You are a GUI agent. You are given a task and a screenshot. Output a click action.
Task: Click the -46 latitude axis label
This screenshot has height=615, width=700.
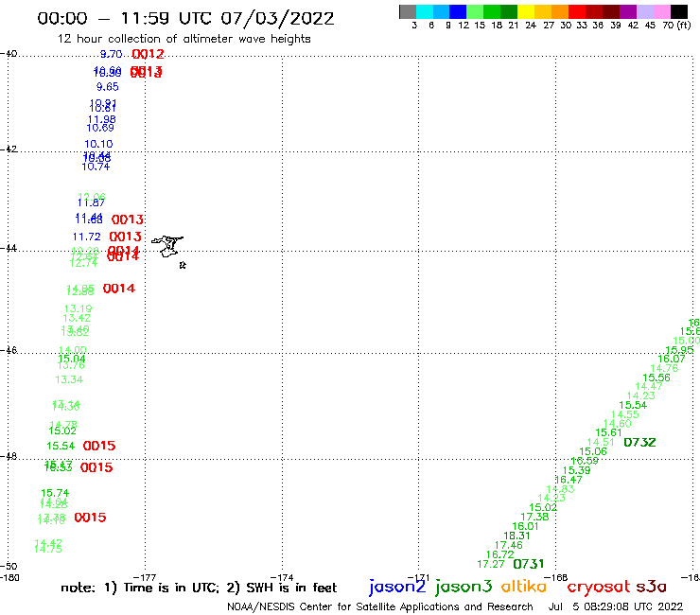[x=9, y=350]
